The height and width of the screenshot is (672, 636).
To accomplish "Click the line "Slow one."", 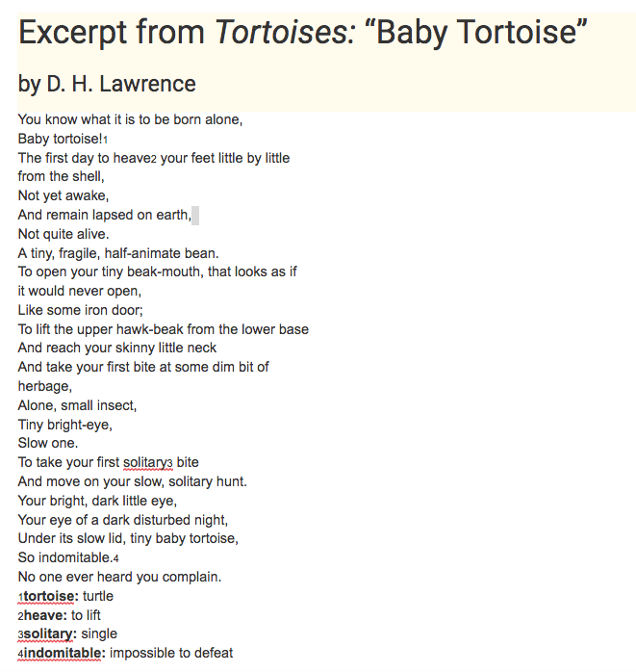I will (x=48, y=443).
